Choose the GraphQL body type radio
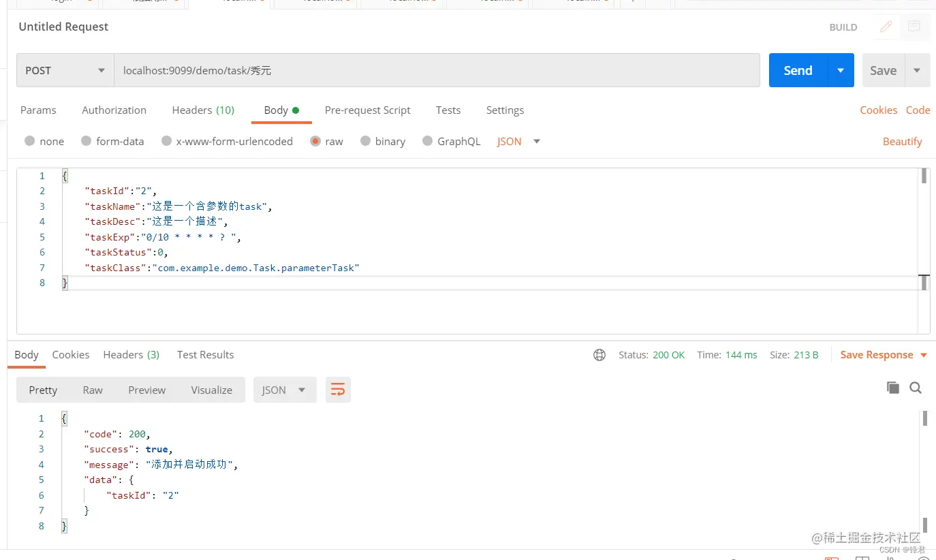This screenshot has height=560, width=936. 427,141
